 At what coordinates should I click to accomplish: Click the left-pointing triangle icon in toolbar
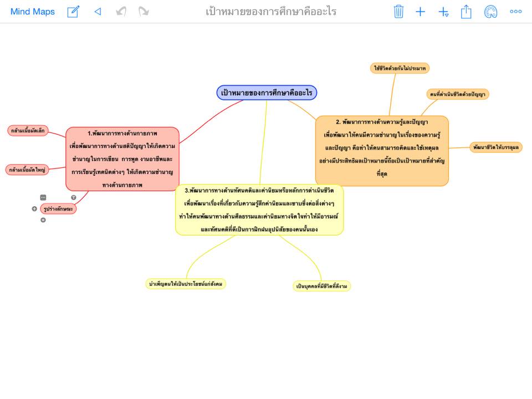tap(98, 12)
